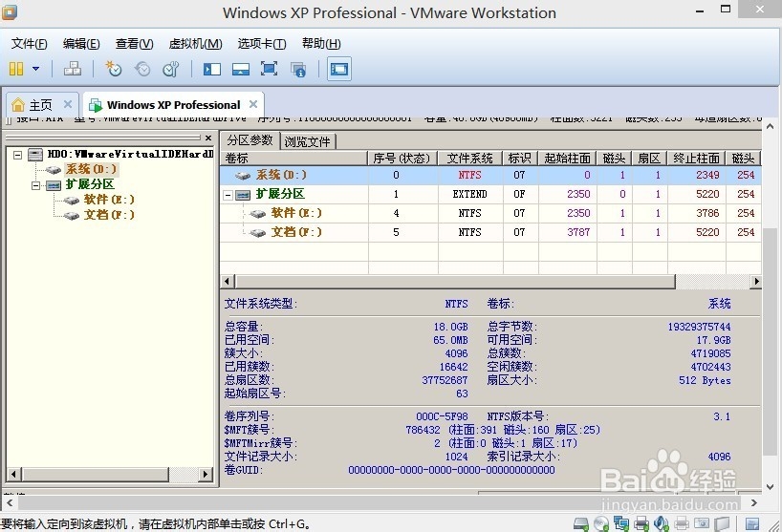Image resolution: width=782 pixels, height=532 pixels.
Task: Collapse the HD0 VMwareVirtualIDEHardDrive tree node
Action: click(17, 155)
